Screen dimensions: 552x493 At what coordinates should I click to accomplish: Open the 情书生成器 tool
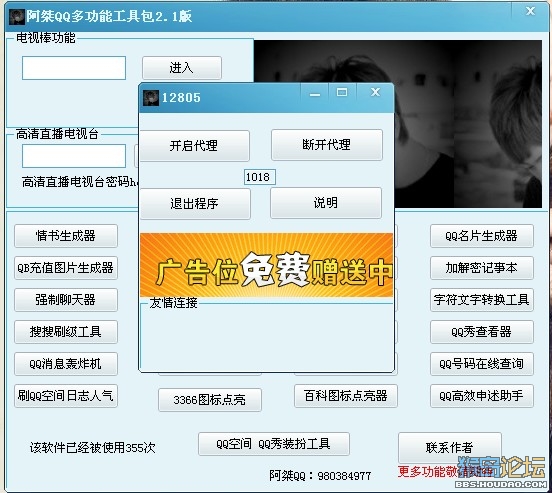tap(66, 236)
